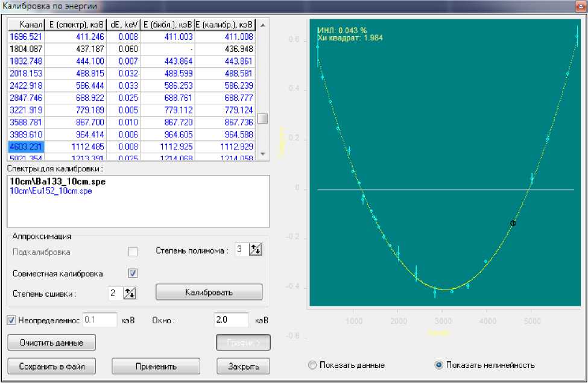Click the Окно input field showing 2.0
The height and width of the screenshot is (383, 588).
click(231, 320)
